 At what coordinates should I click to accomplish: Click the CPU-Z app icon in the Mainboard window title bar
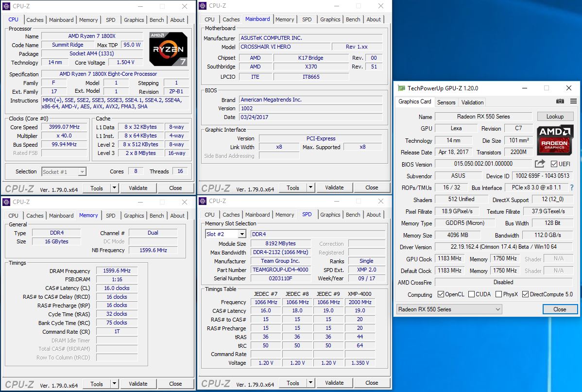202,5
